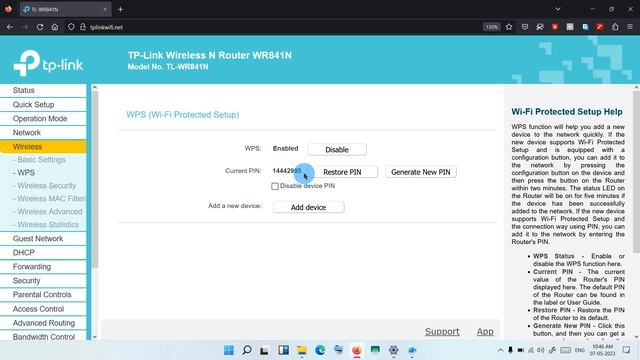Show hidden system tray icons chevron

(x=500, y=350)
